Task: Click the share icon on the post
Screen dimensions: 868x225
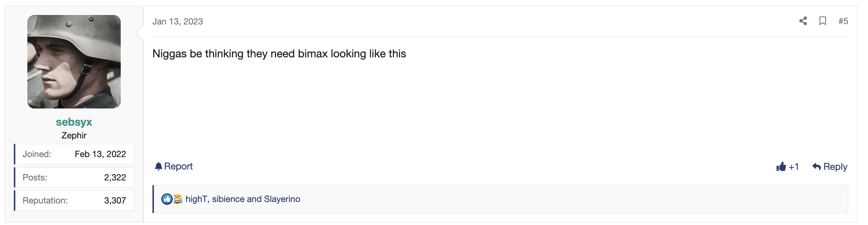Action: (x=803, y=21)
